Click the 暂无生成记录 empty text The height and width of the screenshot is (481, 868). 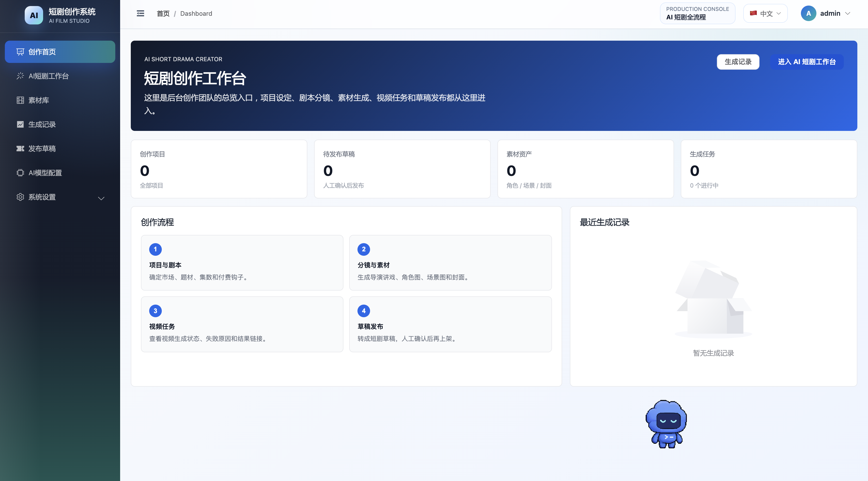click(x=713, y=353)
